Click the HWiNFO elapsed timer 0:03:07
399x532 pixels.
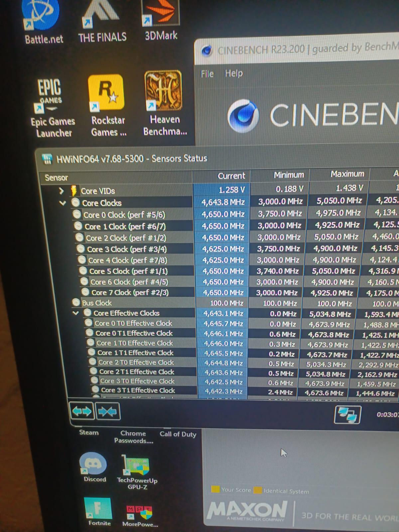coord(387,415)
